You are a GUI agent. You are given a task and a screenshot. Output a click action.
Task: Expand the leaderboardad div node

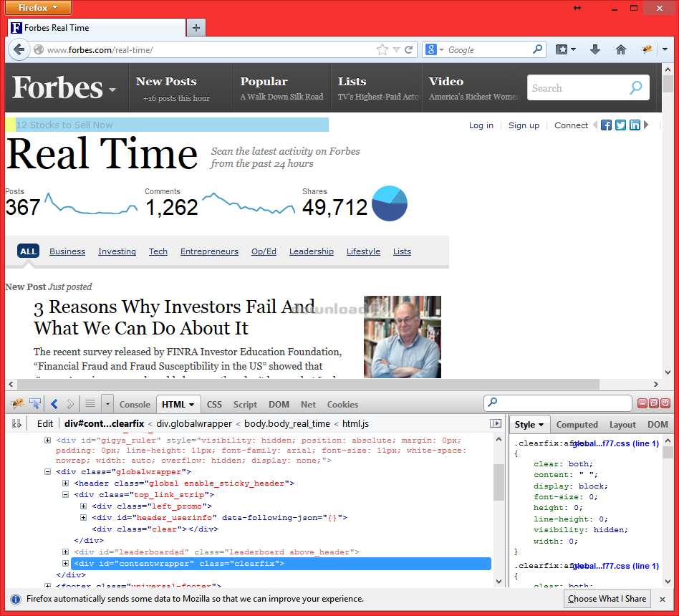(65, 552)
